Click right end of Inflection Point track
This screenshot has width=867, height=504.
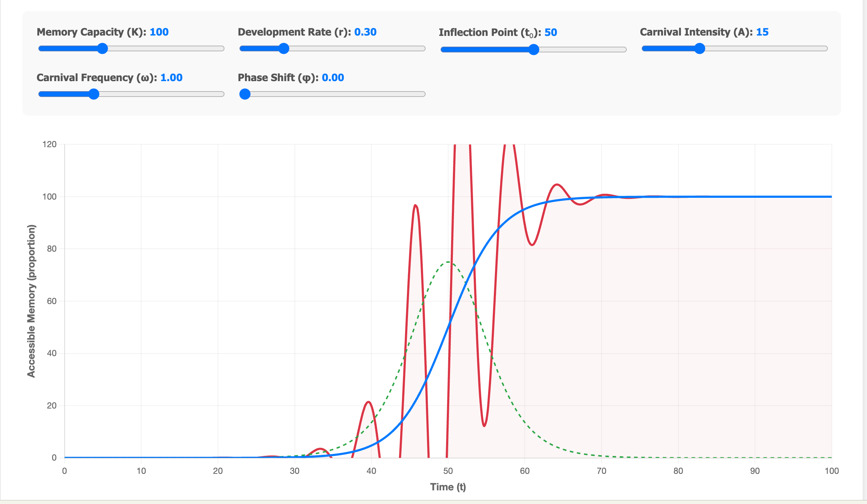click(624, 50)
